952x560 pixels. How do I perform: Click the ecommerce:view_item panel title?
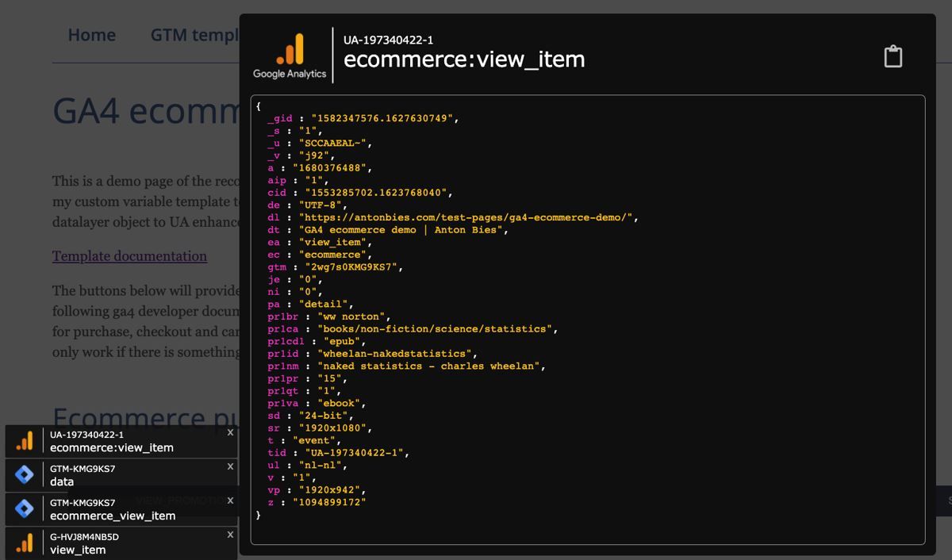(464, 59)
